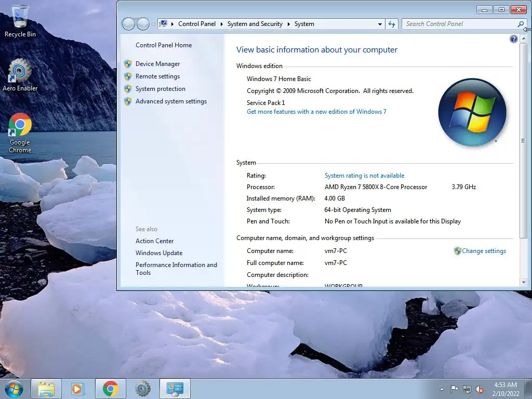Open the recent pages dropdown arrow
This screenshot has width=532, height=399.
pyautogui.click(x=153, y=24)
